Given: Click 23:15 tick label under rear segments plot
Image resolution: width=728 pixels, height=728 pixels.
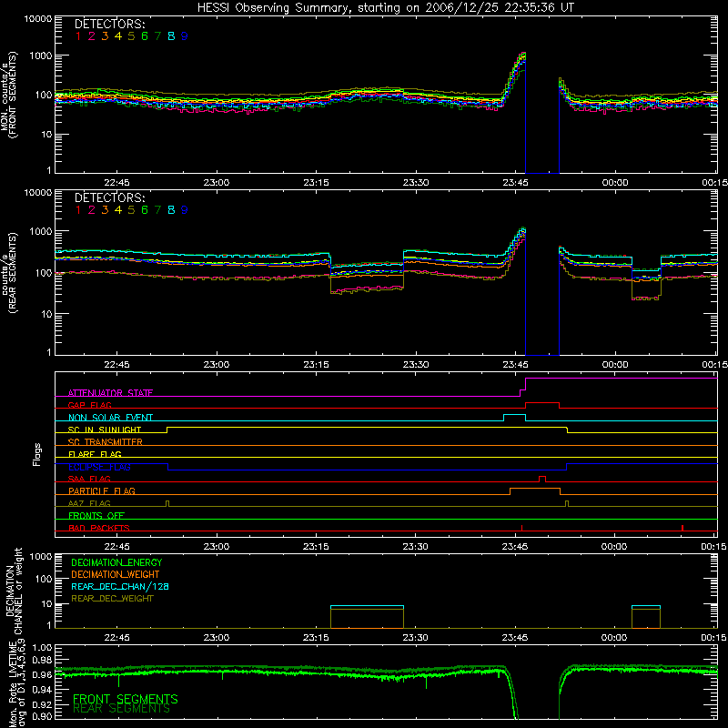Looking at the screenshot, I should point(316,365).
